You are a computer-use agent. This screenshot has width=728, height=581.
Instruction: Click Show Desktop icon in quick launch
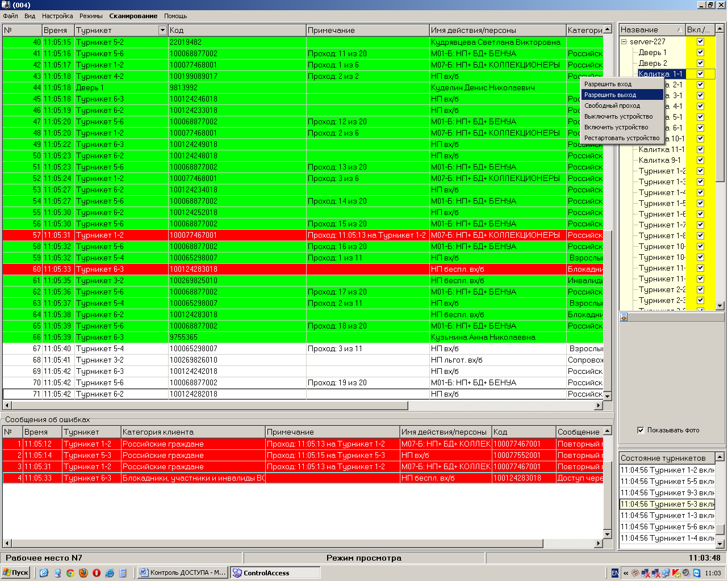pos(44,573)
